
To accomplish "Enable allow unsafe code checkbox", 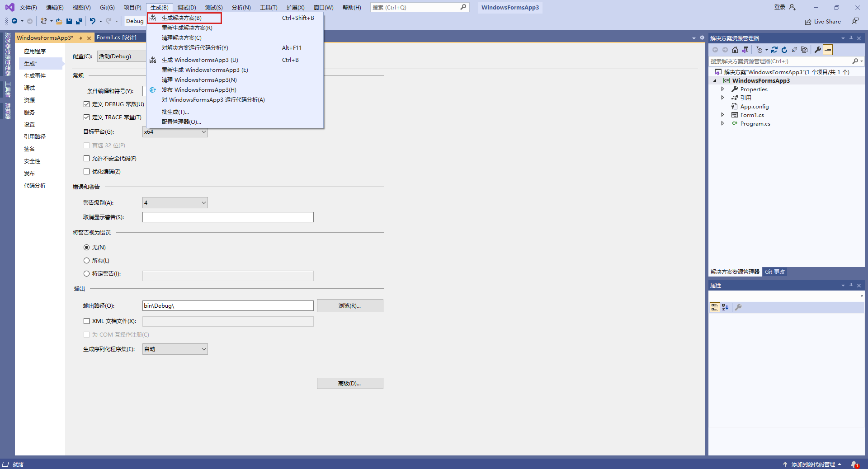I will coord(86,159).
